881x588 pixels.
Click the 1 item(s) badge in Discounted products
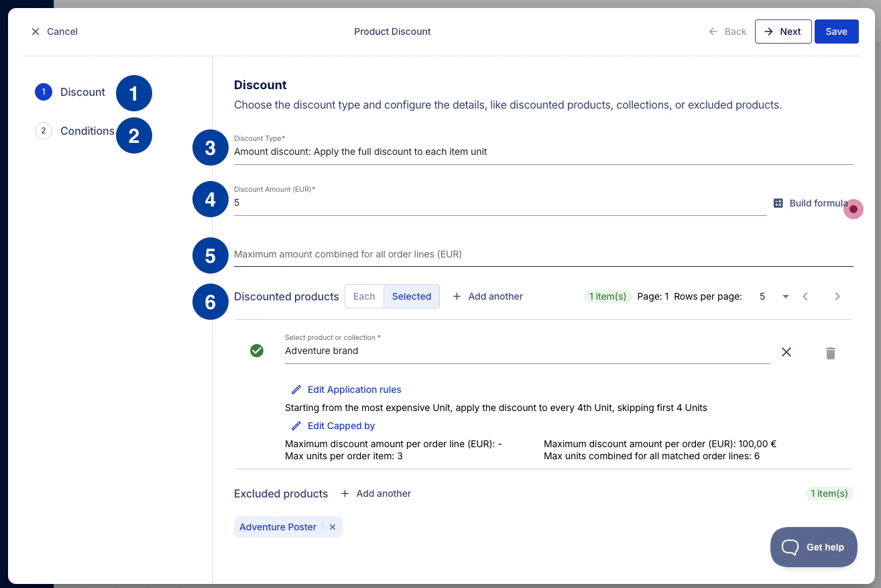coord(607,296)
